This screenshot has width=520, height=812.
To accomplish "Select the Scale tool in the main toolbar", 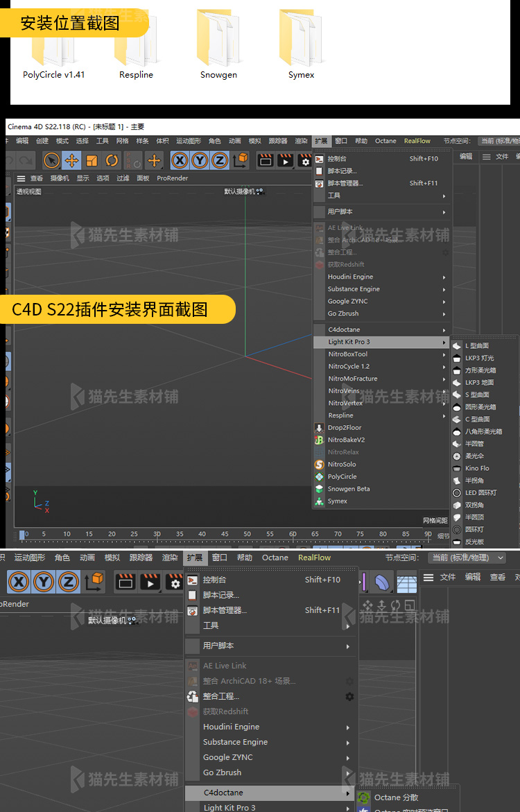I will pos(92,161).
